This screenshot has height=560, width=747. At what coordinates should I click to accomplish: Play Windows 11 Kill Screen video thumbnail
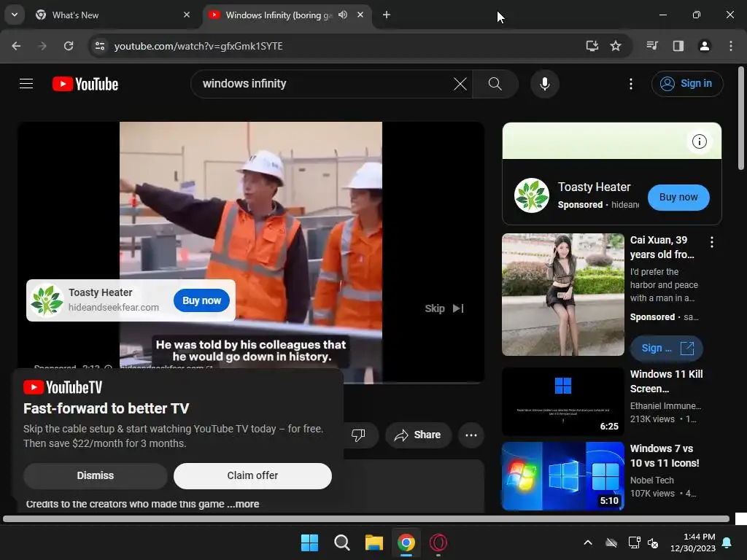click(x=562, y=402)
